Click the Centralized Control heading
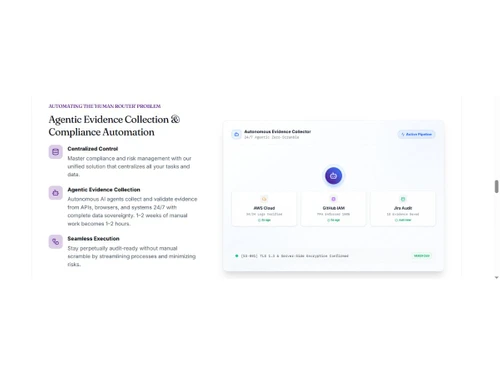Viewport: 500px width, 375px height. pos(93,149)
